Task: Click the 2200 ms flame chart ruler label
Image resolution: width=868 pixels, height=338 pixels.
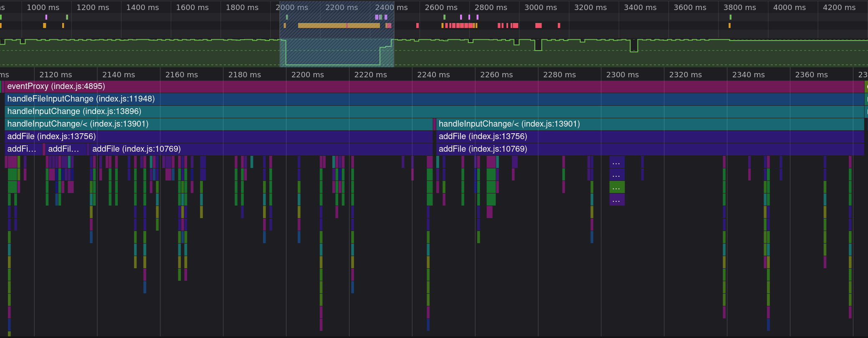Action: (308, 75)
